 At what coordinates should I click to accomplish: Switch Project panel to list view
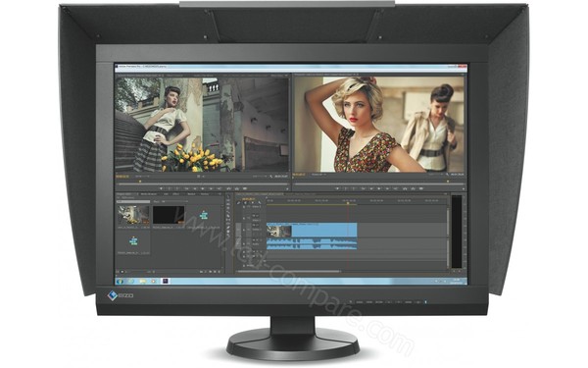(118, 272)
